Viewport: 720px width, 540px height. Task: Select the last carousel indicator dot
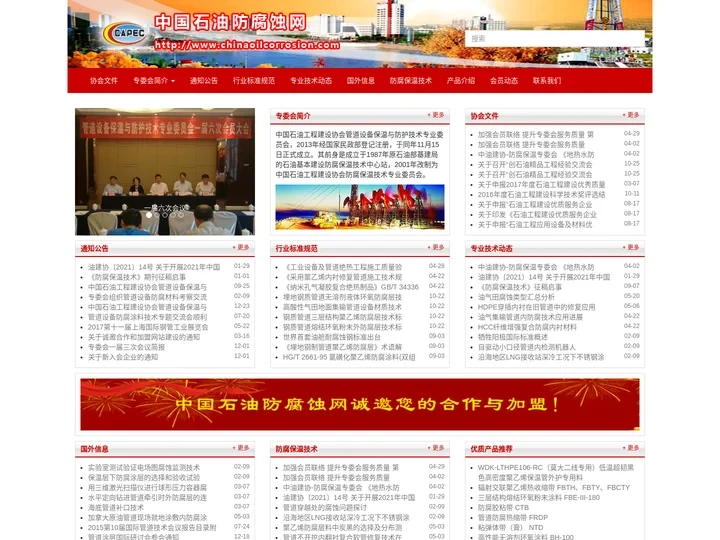[x=181, y=215]
